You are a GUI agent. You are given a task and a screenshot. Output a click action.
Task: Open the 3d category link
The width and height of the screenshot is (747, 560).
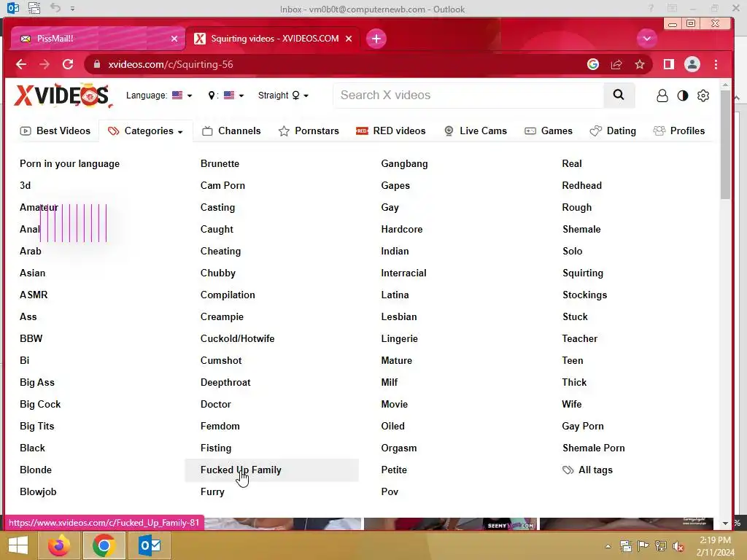coord(26,186)
